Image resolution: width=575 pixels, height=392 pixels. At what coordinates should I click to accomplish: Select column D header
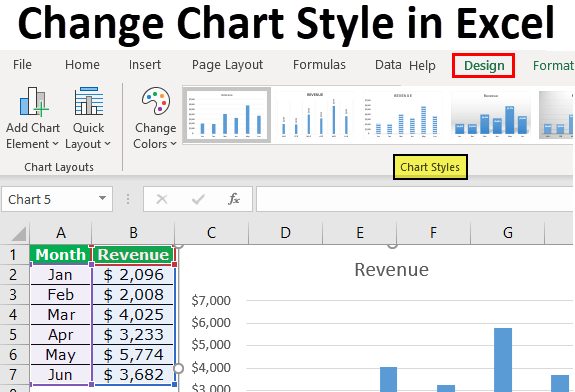(x=285, y=232)
